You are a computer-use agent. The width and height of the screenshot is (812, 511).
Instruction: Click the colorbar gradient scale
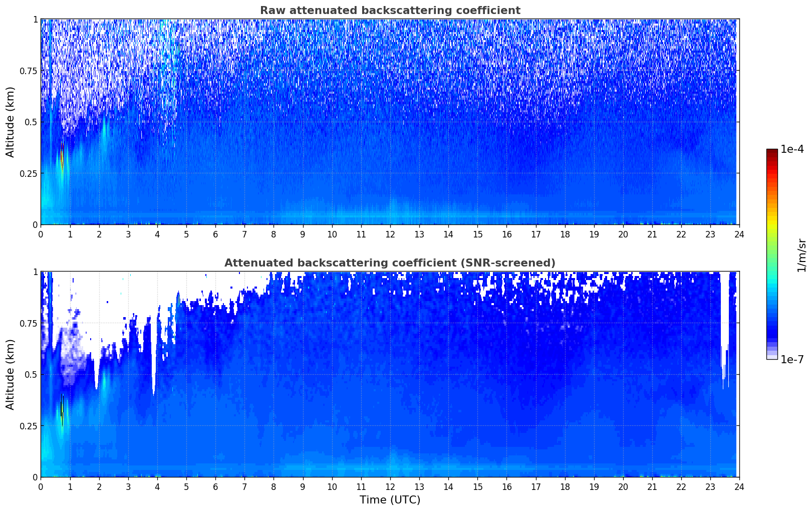tap(772, 254)
